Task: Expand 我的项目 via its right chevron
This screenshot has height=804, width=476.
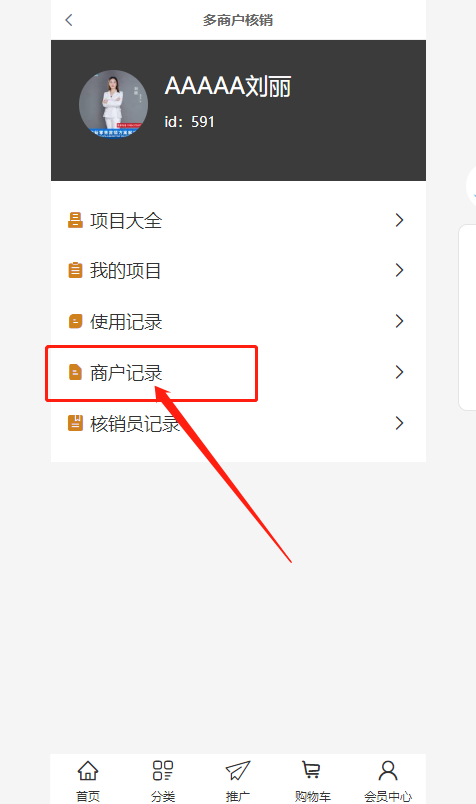Action: coord(400,270)
